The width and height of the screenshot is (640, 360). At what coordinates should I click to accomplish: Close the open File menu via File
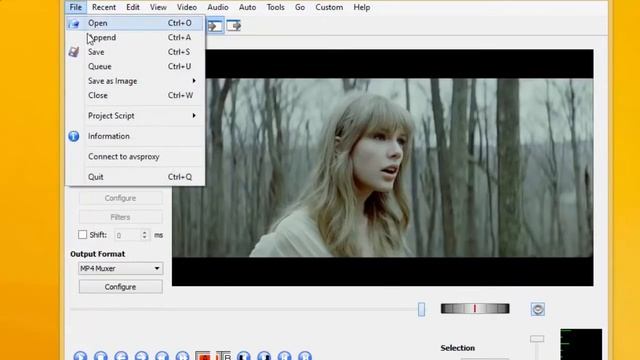tap(76, 7)
